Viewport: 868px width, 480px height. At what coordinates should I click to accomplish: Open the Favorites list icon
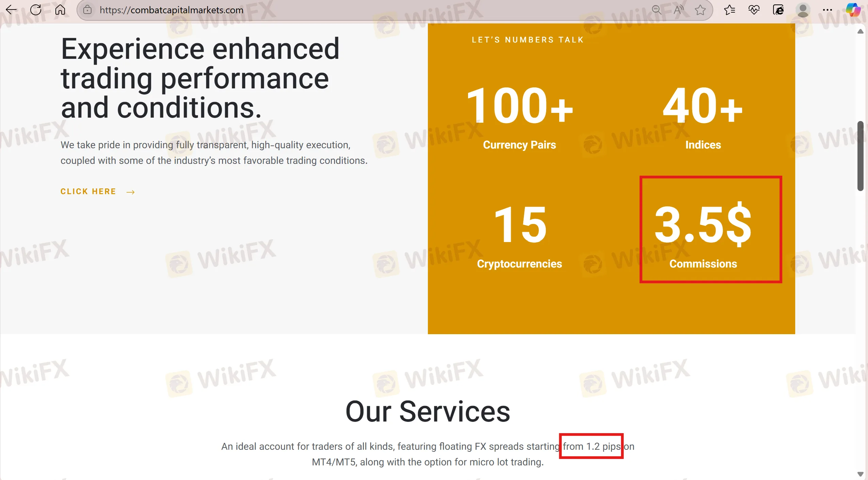pos(730,10)
